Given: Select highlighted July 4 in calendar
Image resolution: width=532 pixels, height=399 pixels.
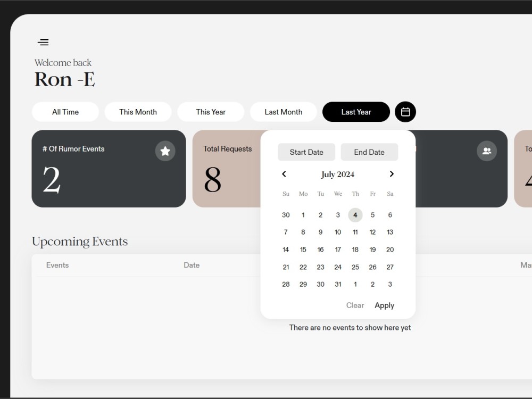Looking at the screenshot, I should click(x=355, y=215).
